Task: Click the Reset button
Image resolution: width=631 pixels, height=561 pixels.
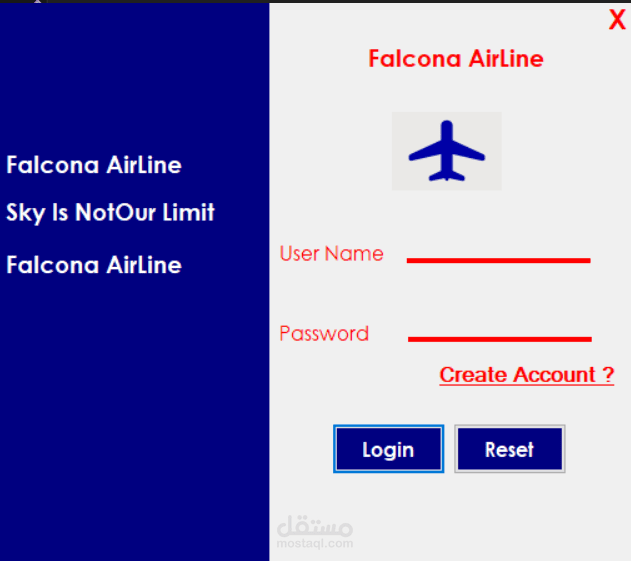Action: [x=510, y=449]
